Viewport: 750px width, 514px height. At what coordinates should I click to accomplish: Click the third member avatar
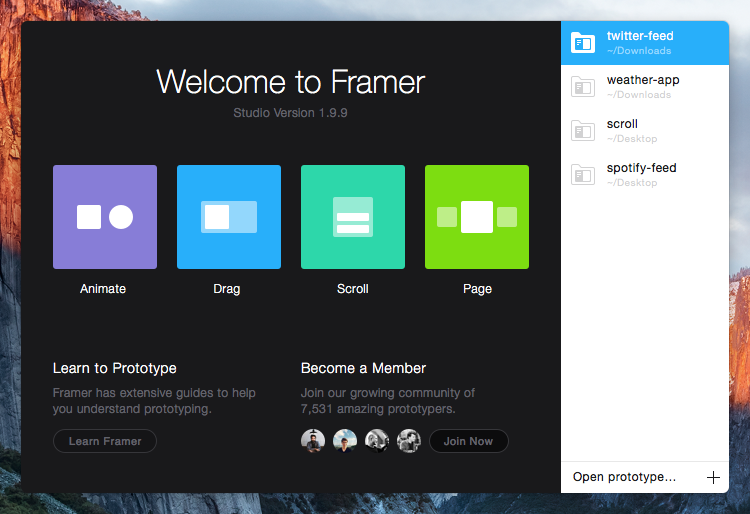(x=377, y=441)
